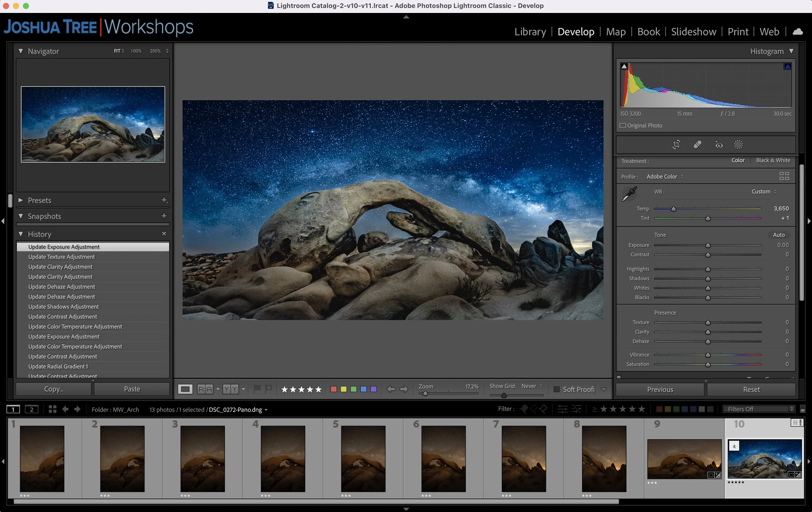This screenshot has width=812, height=512.
Task: Select the Crop overlay tool
Action: coord(676,144)
